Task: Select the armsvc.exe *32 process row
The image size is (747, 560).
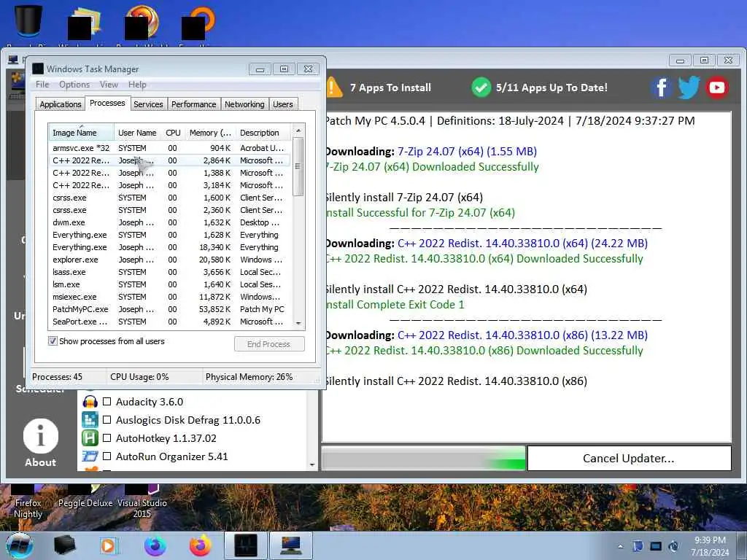Action: [x=169, y=148]
